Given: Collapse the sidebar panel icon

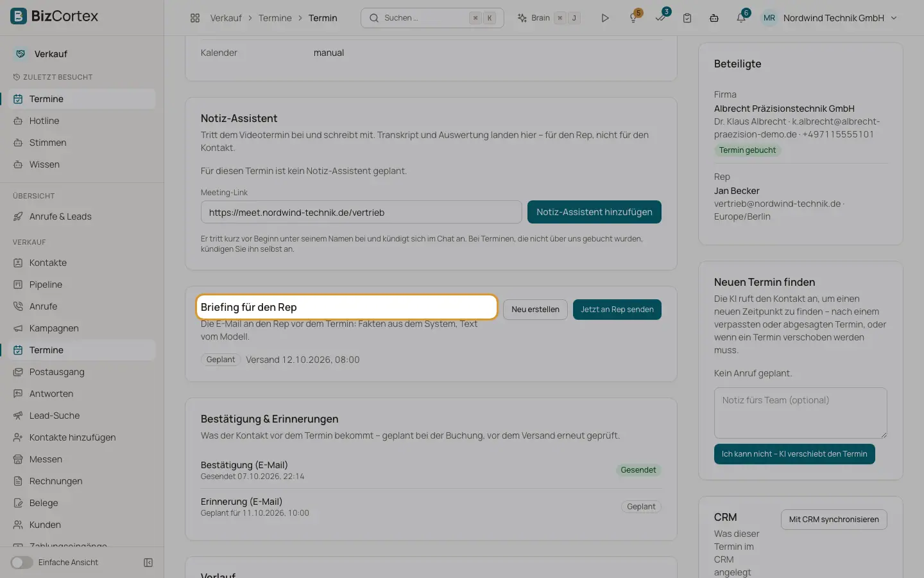Looking at the screenshot, I should pos(148,563).
